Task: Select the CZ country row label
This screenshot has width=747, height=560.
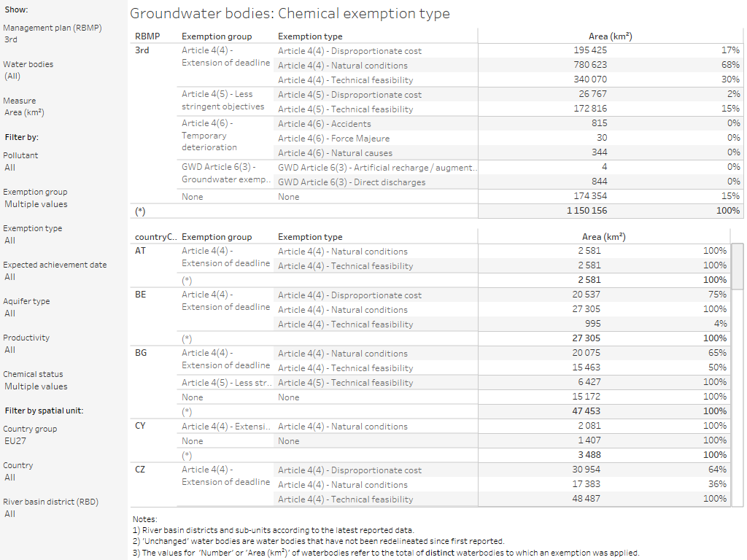Action: (x=140, y=470)
